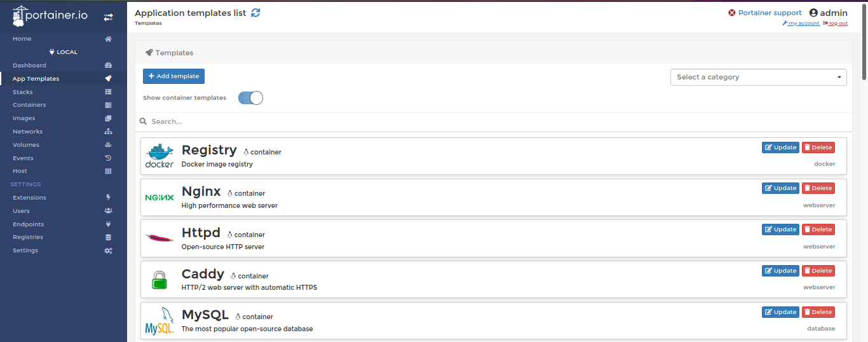The image size is (868, 342).
Task: Click the Docker whale logo for Registry
Action: pyautogui.click(x=159, y=156)
